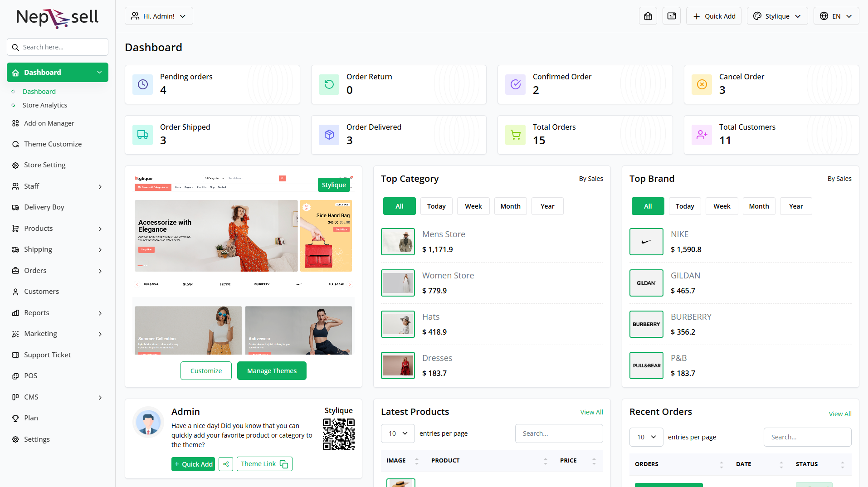Expand the Orders sidebar menu

pyautogui.click(x=58, y=271)
